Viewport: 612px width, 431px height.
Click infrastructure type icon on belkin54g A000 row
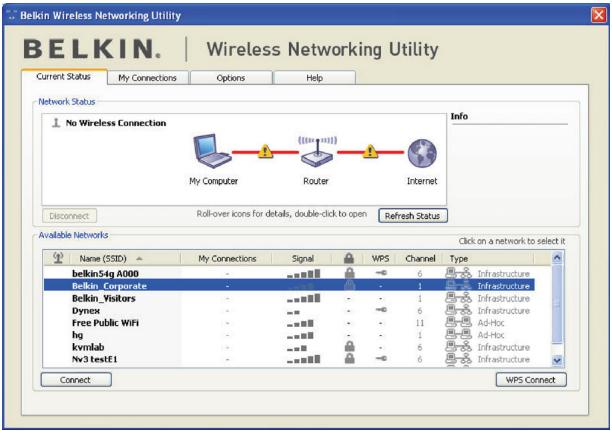(458, 273)
